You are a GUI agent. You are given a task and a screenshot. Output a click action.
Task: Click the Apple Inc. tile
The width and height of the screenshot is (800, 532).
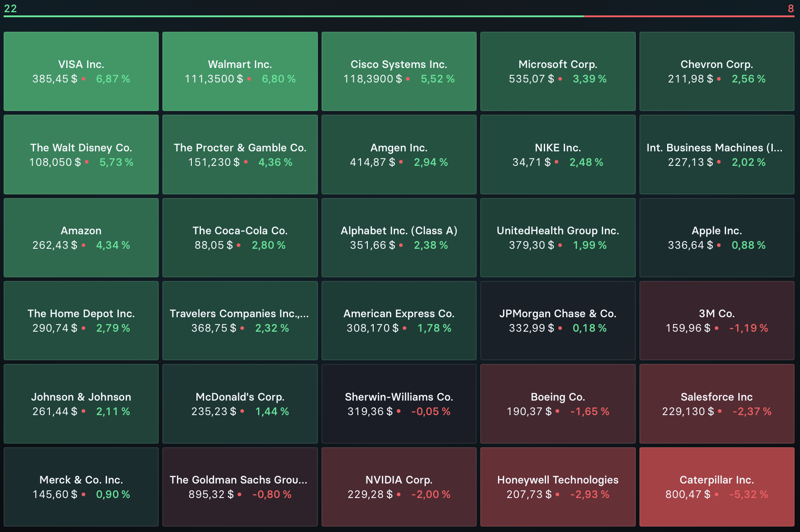(x=717, y=237)
